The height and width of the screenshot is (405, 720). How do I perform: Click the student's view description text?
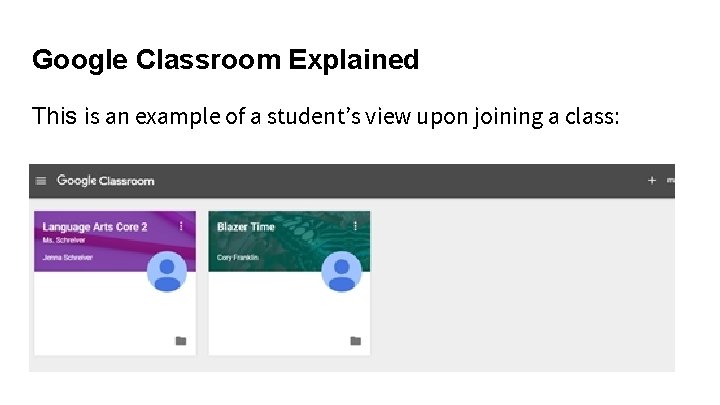[x=326, y=117]
